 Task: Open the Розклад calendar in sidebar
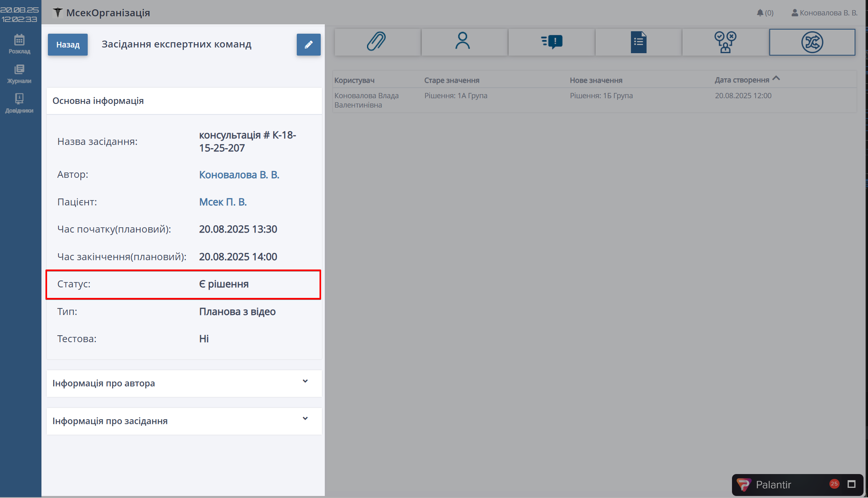tap(19, 44)
